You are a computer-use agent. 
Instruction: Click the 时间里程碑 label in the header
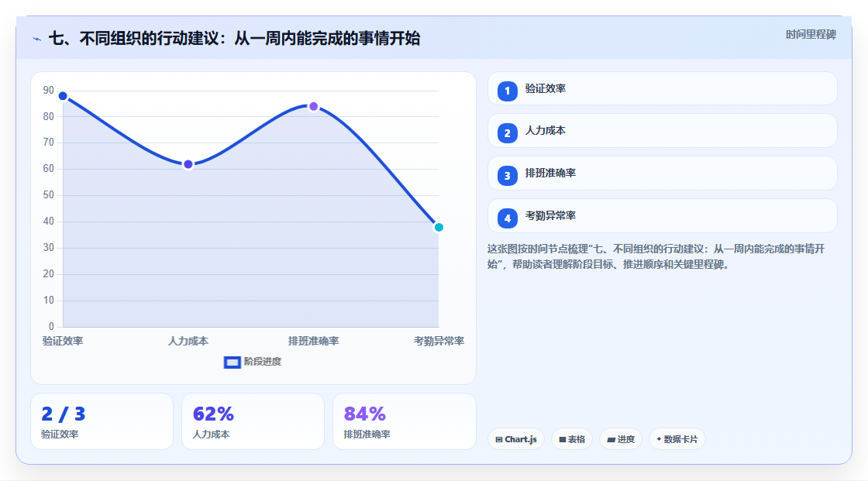pyautogui.click(x=811, y=34)
